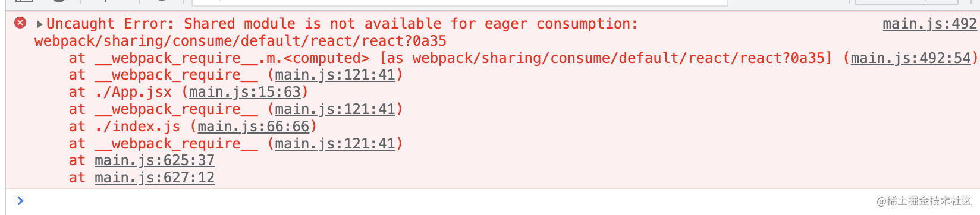This screenshot has width=980, height=215.
Task: Click the './App.jsx' stack frame text
Action: [133, 92]
